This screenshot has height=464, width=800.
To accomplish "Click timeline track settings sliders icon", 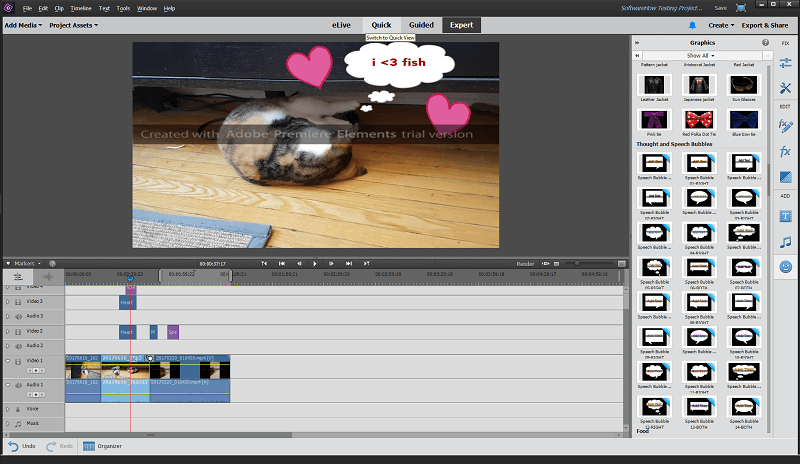I will 18,277.
